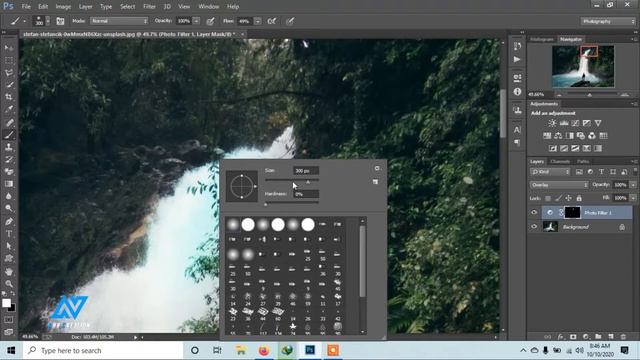Viewport: 640px width, 360px height.
Task: Switch to the Histogram tab
Action: click(x=542, y=39)
